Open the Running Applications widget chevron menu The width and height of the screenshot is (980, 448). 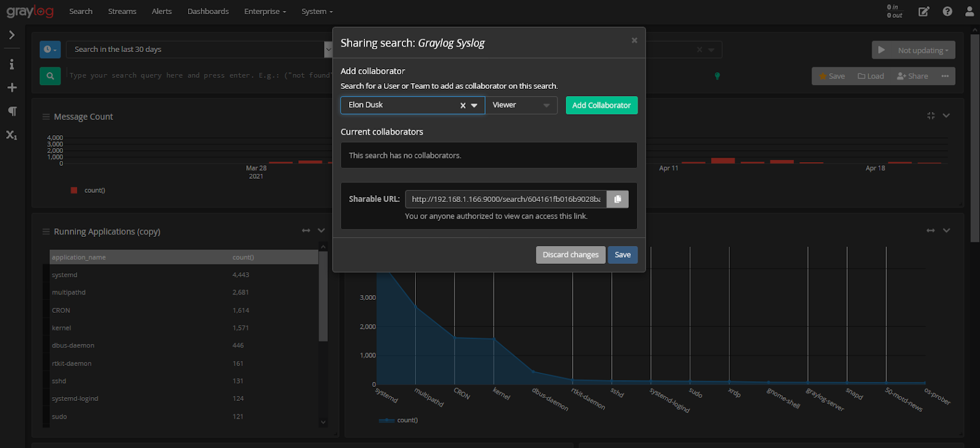tap(321, 230)
